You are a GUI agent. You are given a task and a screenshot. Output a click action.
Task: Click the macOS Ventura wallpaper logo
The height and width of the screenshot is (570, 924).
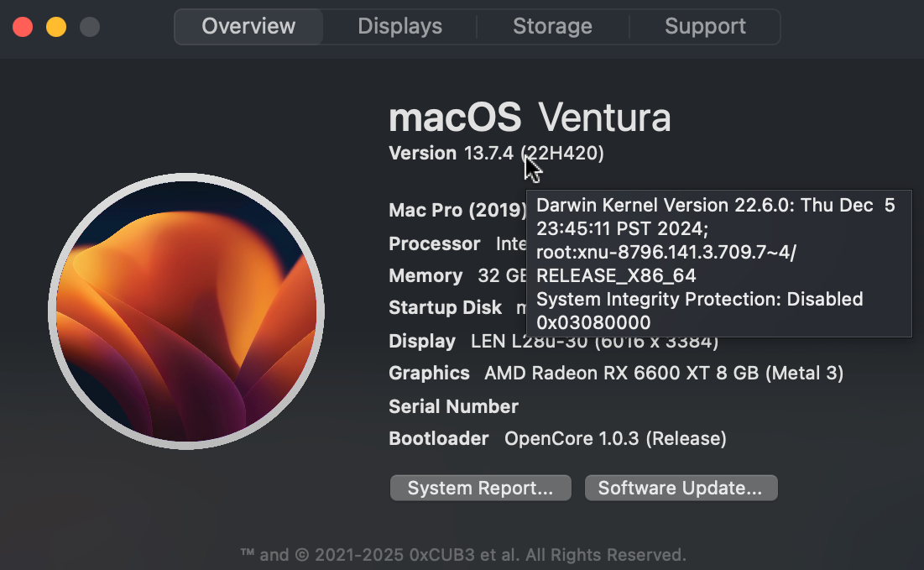[186, 311]
